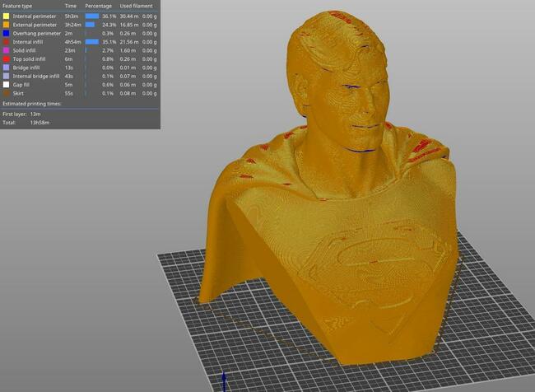The width and height of the screenshot is (535, 392).
Task: Click the External perimeter percentage bar
Action: point(90,24)
